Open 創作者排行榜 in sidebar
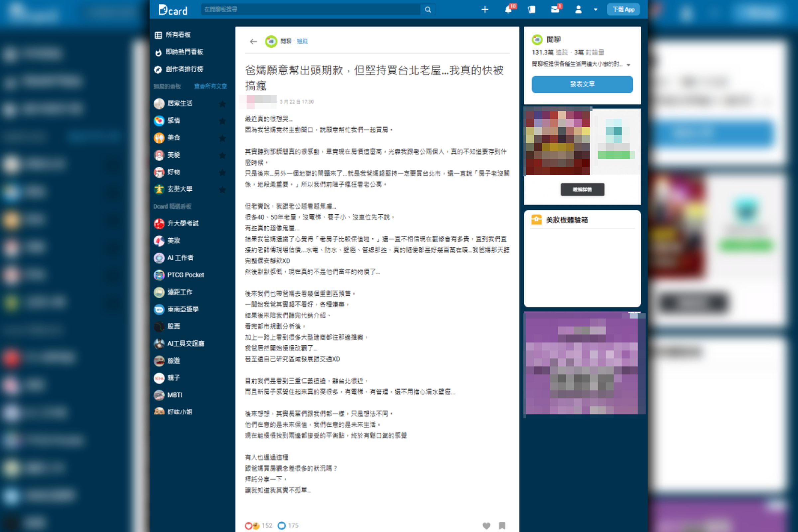 coord(179,69)
